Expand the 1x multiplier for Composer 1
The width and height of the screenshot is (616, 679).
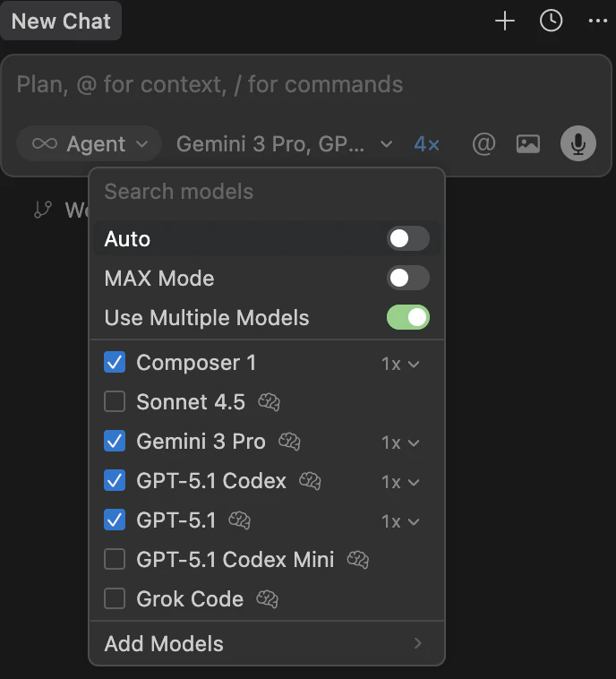[x=400, y=364]
